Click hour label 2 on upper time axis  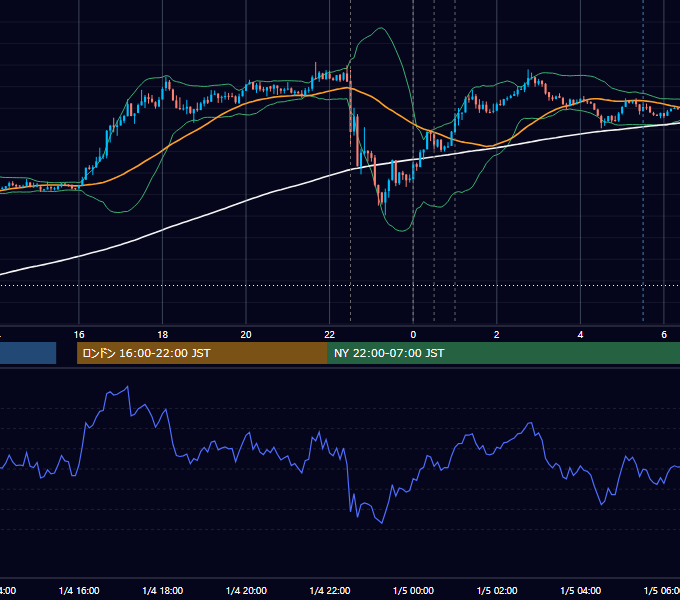click(497, 335)
